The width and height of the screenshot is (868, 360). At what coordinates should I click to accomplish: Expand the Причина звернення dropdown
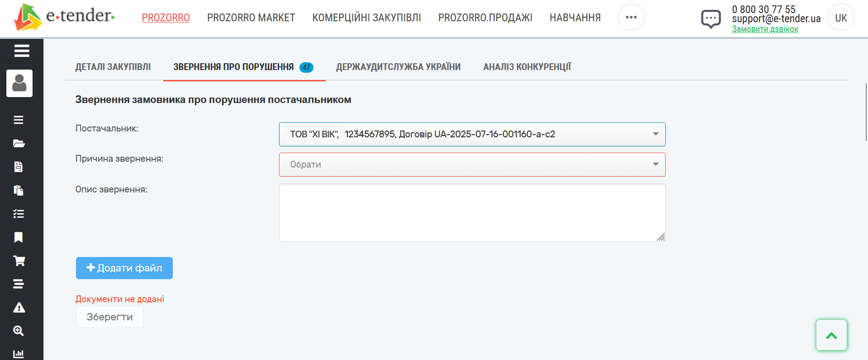pyautogui.click(x=472, y=164)
